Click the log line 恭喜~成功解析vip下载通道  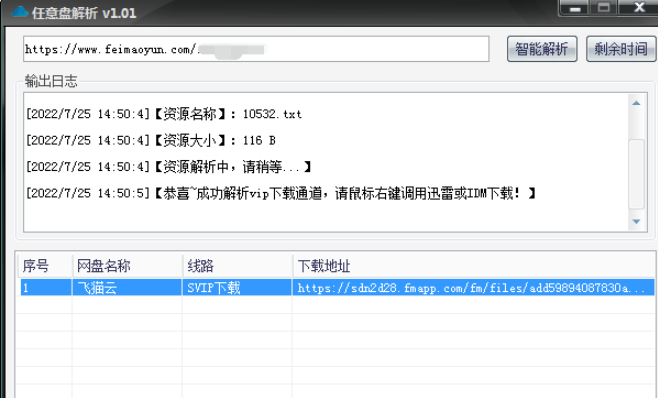click(281, 193)
